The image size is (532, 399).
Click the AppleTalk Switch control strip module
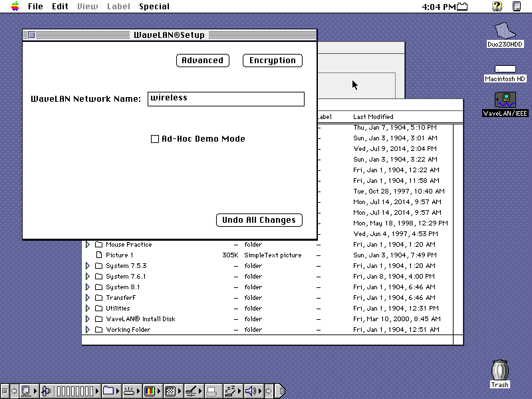click(29, 391)
